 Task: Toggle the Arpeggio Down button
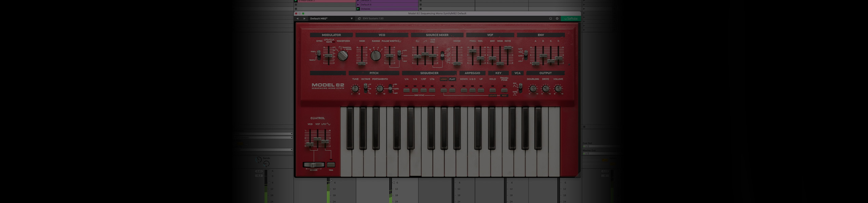463,90
